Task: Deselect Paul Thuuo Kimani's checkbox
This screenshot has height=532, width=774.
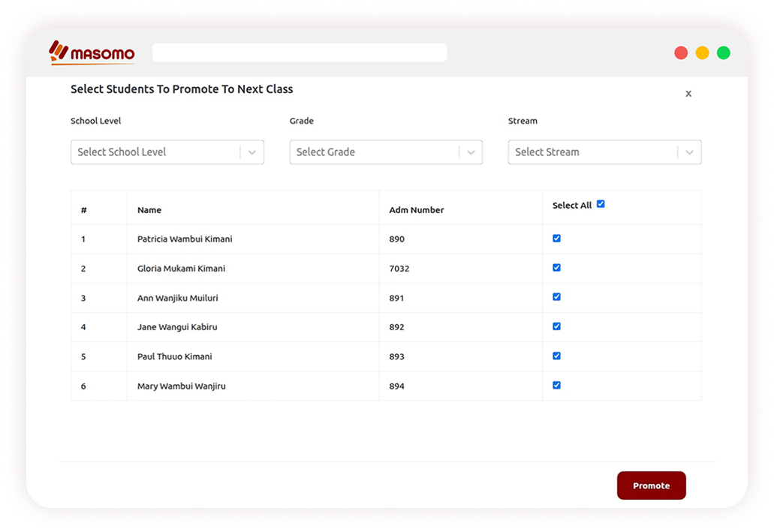Action: (556, 356)
